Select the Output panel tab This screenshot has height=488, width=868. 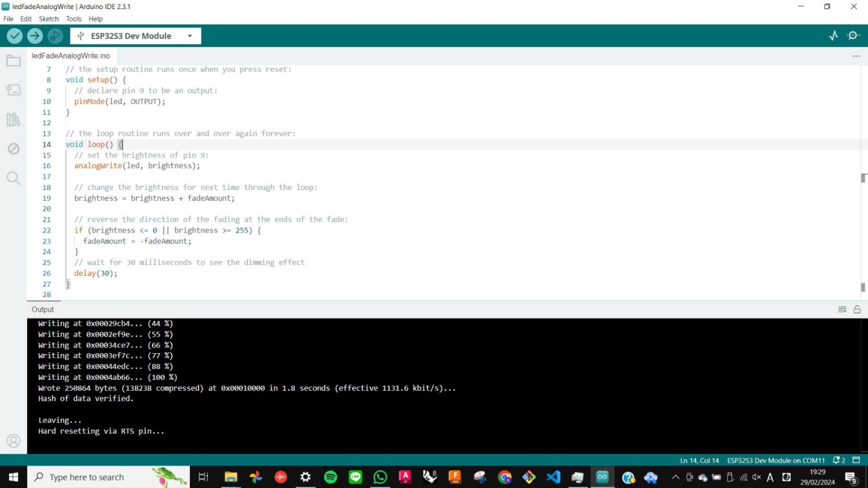(43, 309)
